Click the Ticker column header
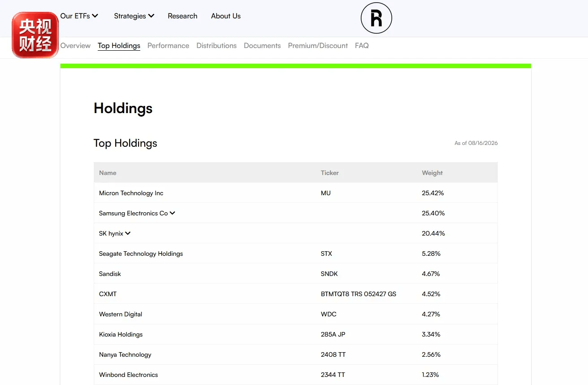The height and width of the screenshot is (385, 588). pos(330,173)
